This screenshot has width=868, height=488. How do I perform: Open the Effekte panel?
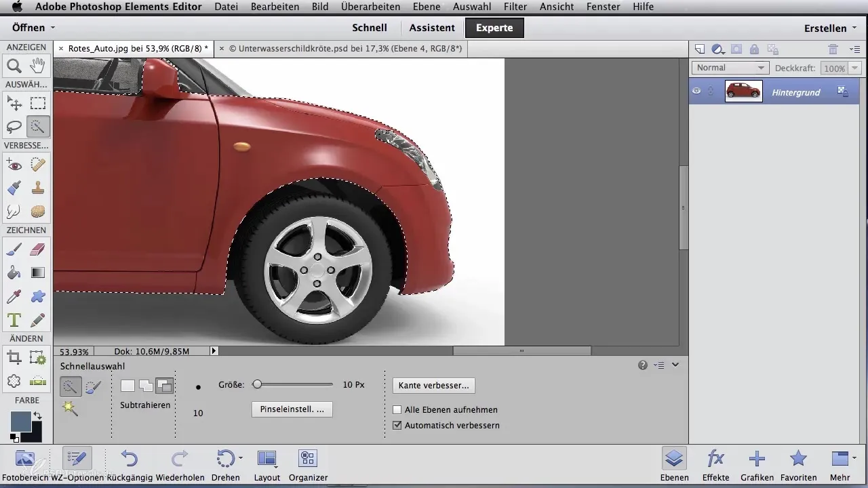click(716, 465)
